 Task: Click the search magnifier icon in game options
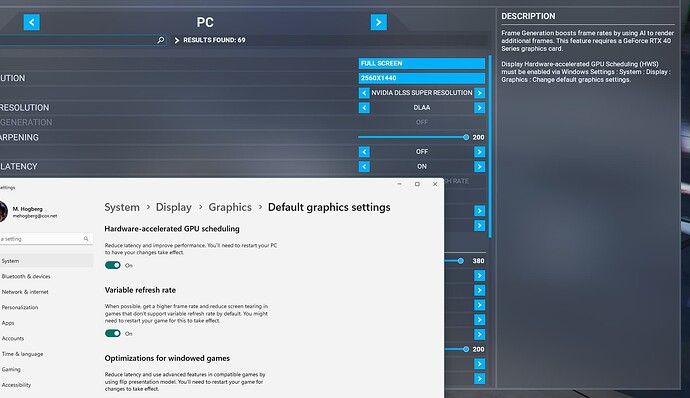[161, 40]
